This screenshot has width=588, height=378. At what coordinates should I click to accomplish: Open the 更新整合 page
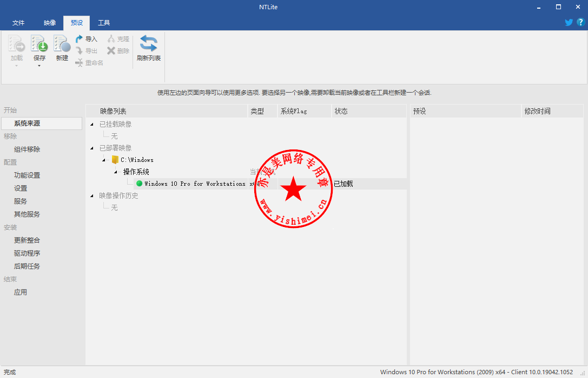point(27,240)
